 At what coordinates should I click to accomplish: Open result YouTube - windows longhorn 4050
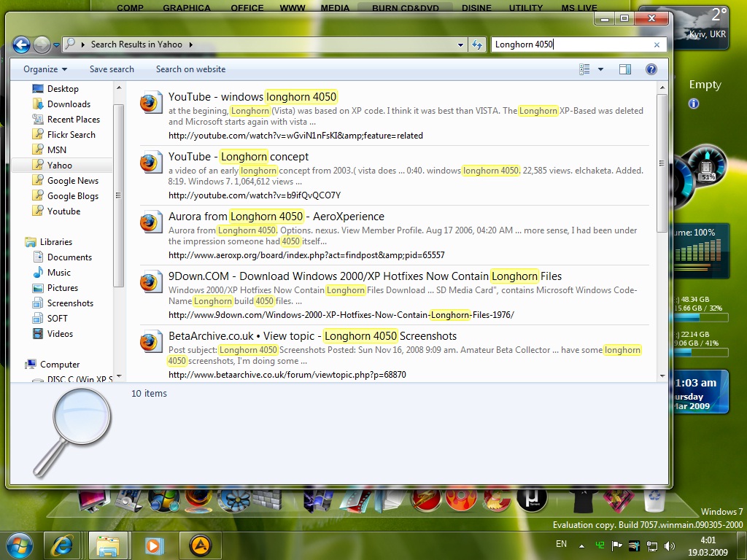[252, 97]
